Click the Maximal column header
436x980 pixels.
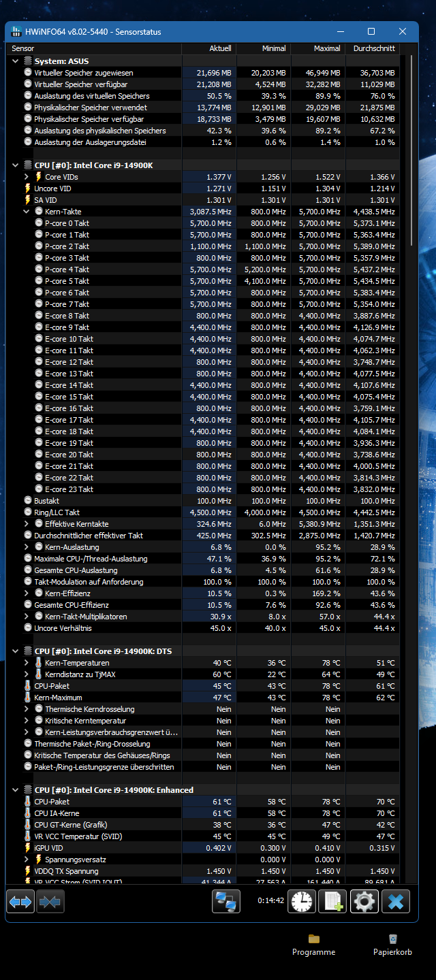[x=318, y=49]
